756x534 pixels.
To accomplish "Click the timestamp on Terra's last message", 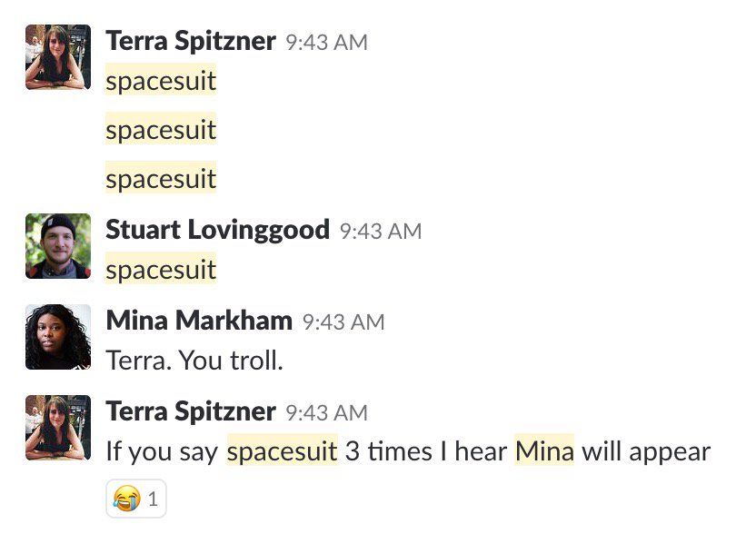I will click(x=326, y=413).
